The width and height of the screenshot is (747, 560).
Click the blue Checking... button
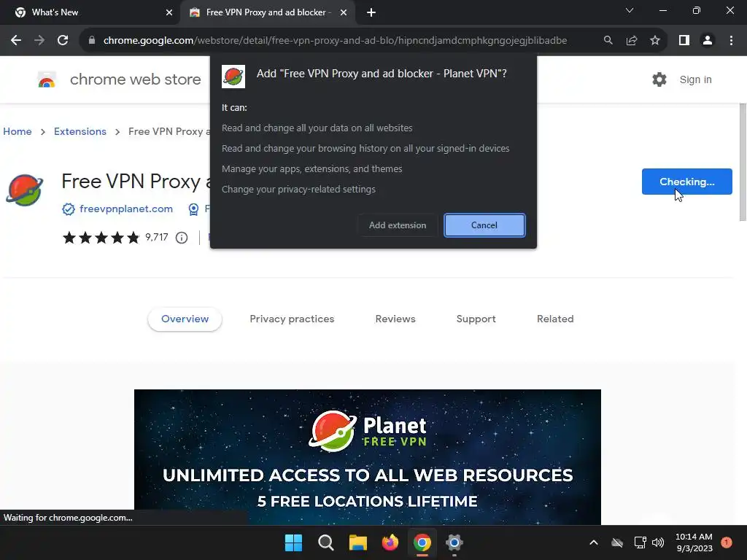click(686, 182)
